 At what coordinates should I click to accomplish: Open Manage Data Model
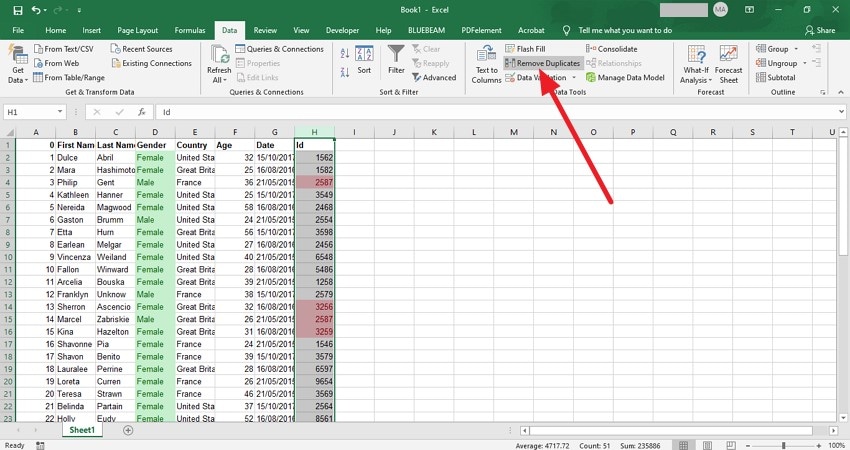625,78
